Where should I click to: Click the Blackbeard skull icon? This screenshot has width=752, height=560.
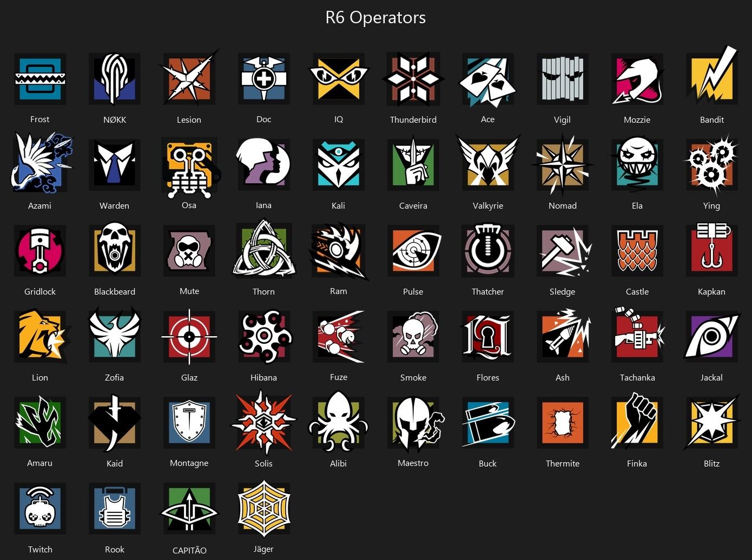115,250
